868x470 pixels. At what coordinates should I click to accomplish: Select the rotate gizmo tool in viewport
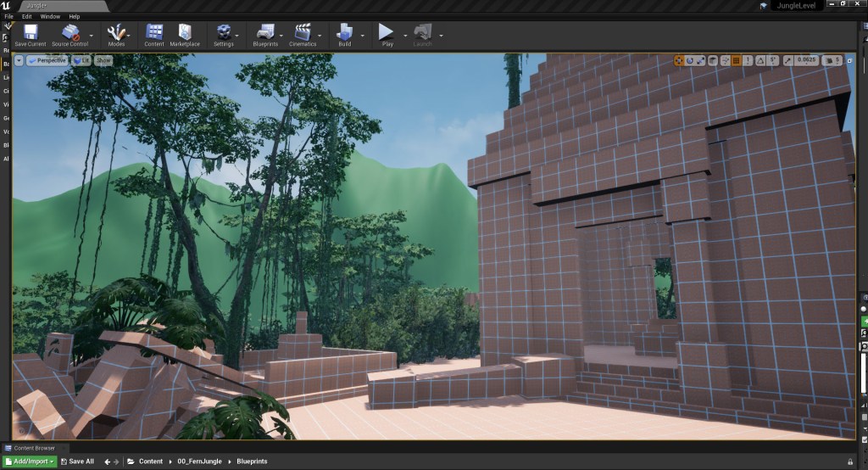click(690, 60)
